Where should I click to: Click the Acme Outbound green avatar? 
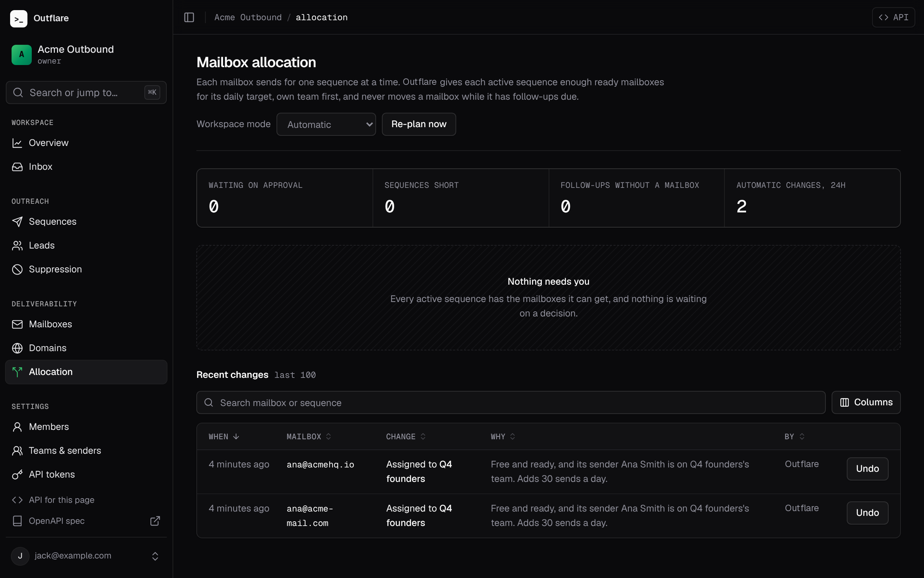tap(21, 55)
